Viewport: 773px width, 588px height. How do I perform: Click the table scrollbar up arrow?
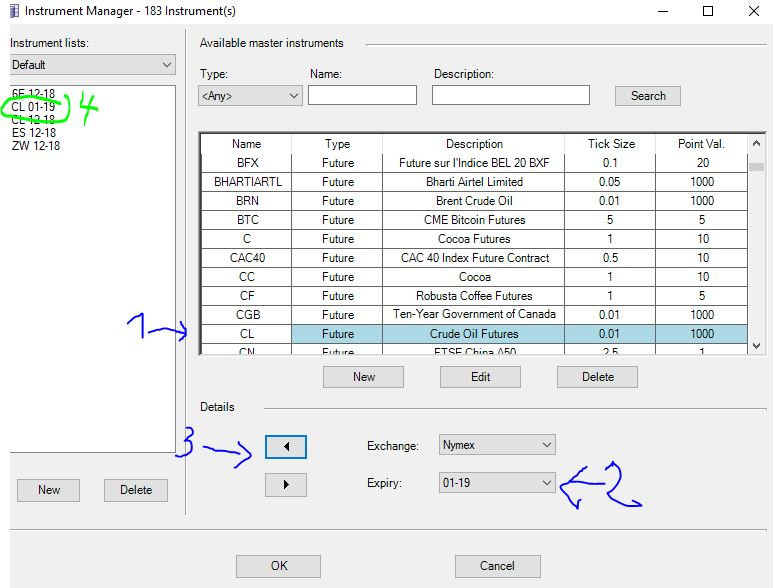756,143
